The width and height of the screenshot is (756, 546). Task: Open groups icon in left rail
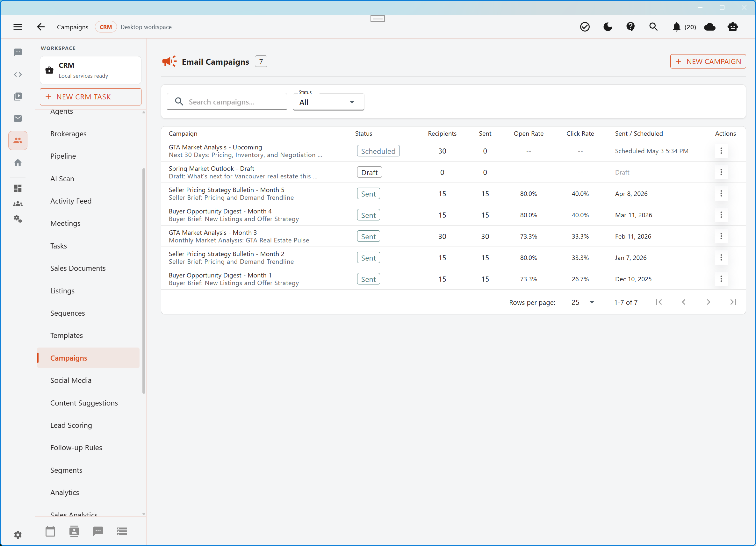click(18, 204)
